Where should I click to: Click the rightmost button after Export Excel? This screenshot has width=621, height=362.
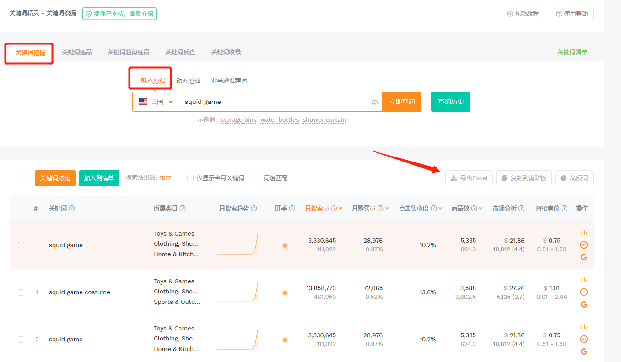pyautogui.click(x=574, y=178)
